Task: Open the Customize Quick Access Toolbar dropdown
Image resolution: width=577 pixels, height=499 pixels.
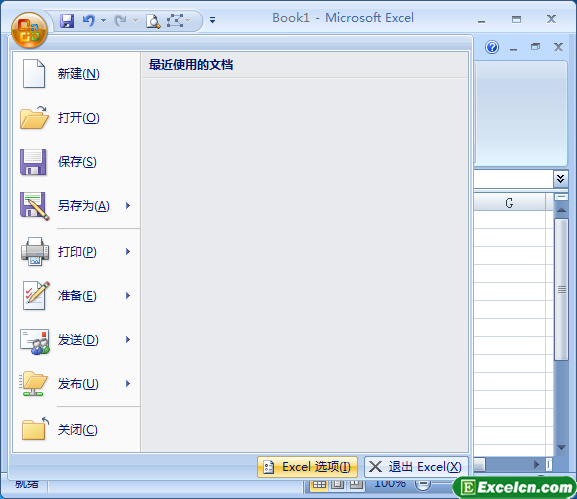Action: click(x=212, y=20)
